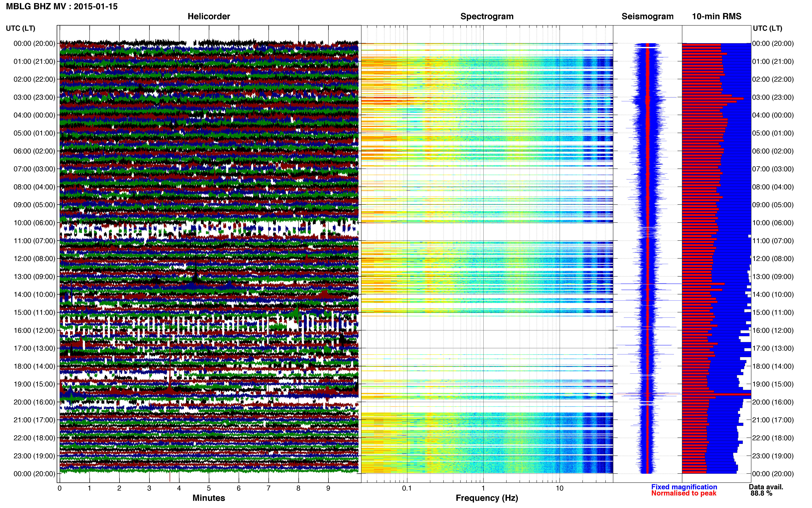This screenshot has width=812, height=508.
Task: Click left time label '22:00 (18:00)'
Action: [34, 438]
